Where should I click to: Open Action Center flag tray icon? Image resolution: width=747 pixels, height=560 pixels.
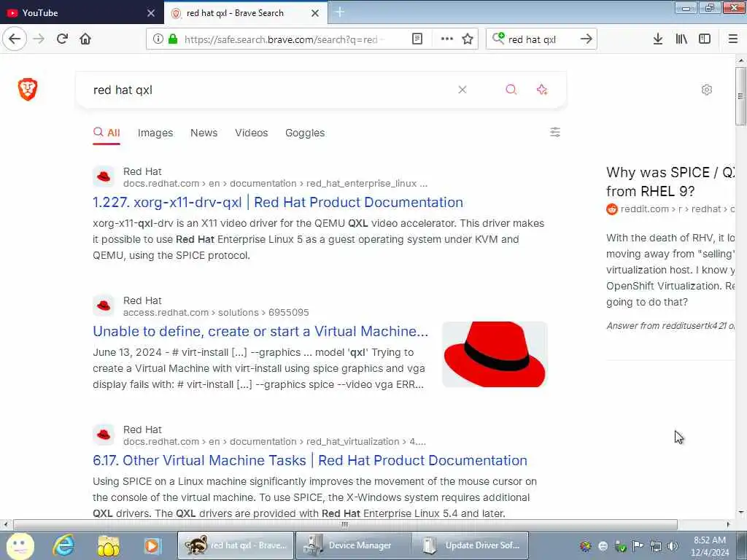638,545
